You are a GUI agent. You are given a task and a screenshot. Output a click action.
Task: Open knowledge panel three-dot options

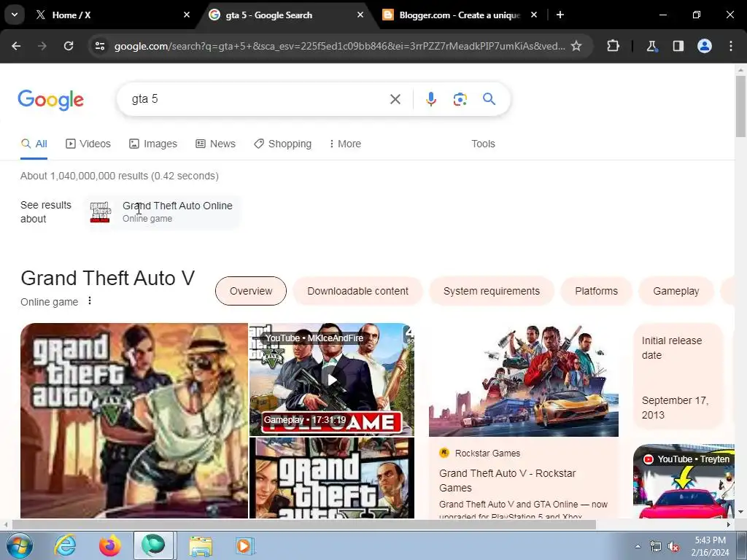click(90, 301)
